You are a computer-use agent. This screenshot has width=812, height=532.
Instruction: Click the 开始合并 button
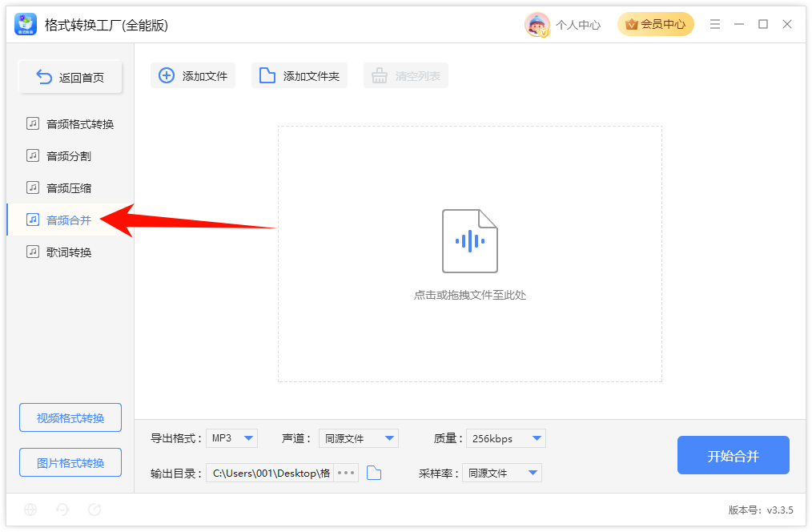[734, 455]
